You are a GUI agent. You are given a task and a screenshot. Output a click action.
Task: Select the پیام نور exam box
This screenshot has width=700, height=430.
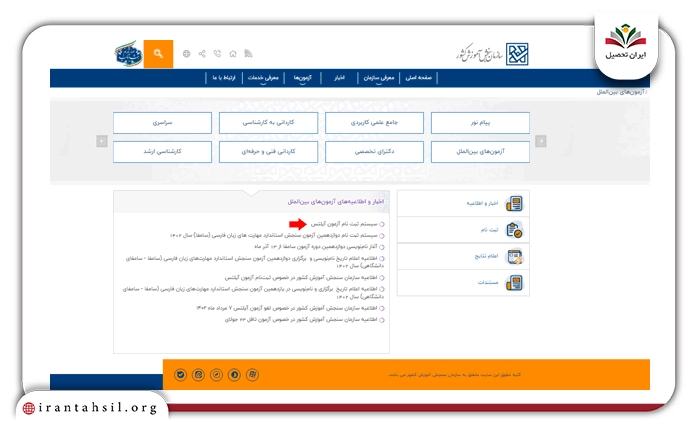click(480, 123)
